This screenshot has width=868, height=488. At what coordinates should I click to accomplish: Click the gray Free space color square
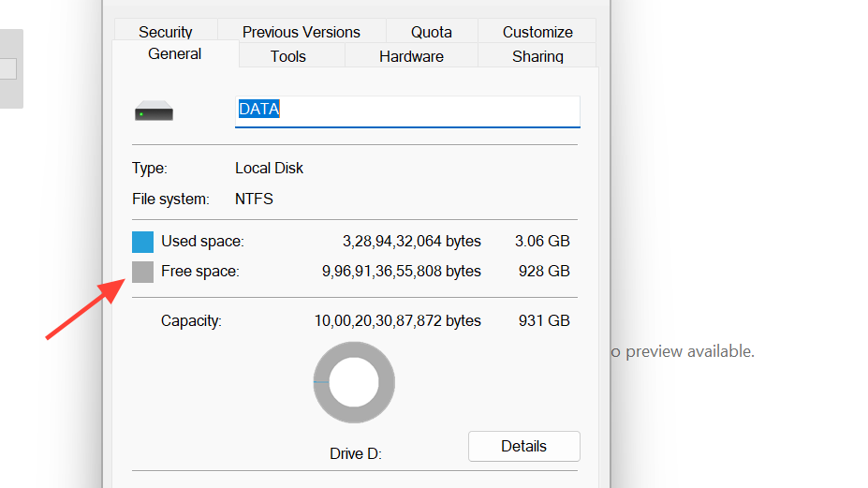pos(142,272)
